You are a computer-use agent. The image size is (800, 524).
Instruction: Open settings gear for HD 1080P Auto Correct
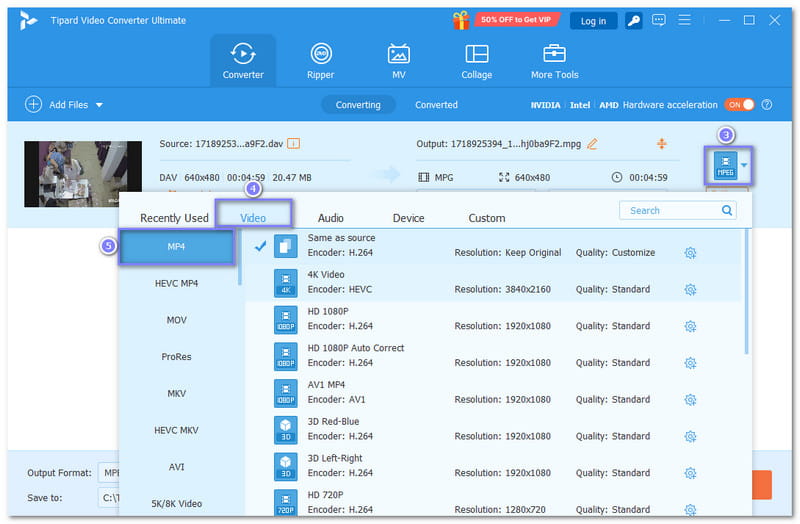coord(690,363)
